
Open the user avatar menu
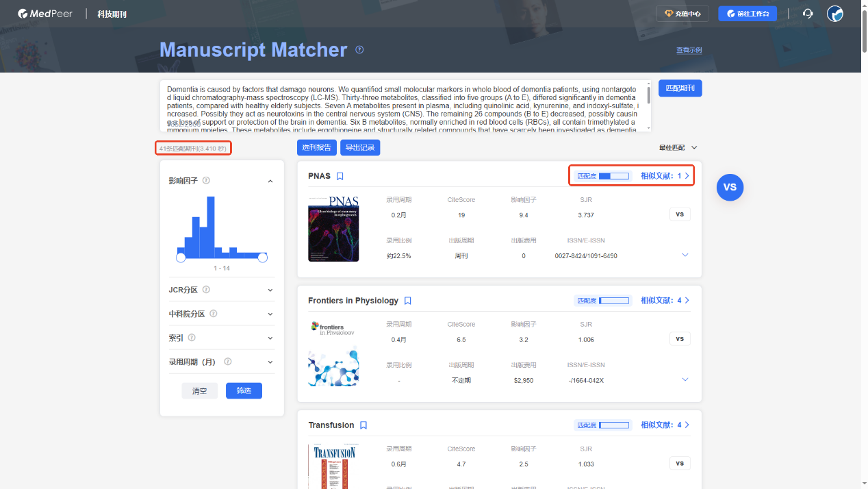pos(834,14)
